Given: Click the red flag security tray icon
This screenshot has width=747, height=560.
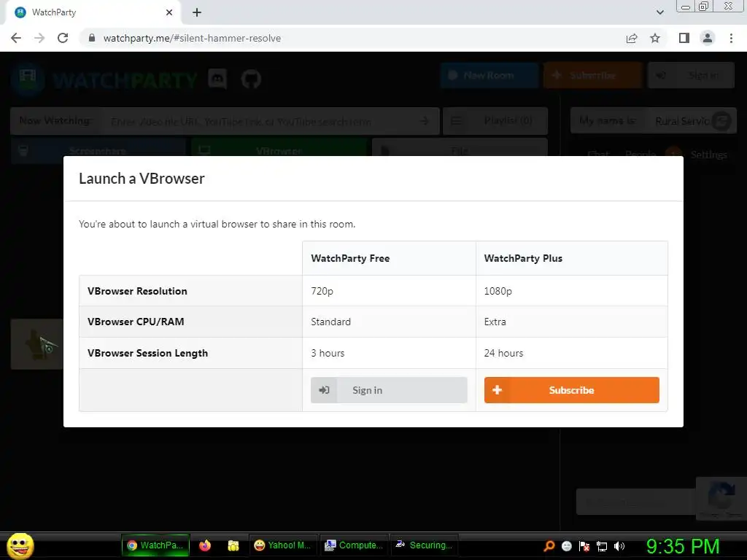Looking at the screenshot, I should point(584,545).
